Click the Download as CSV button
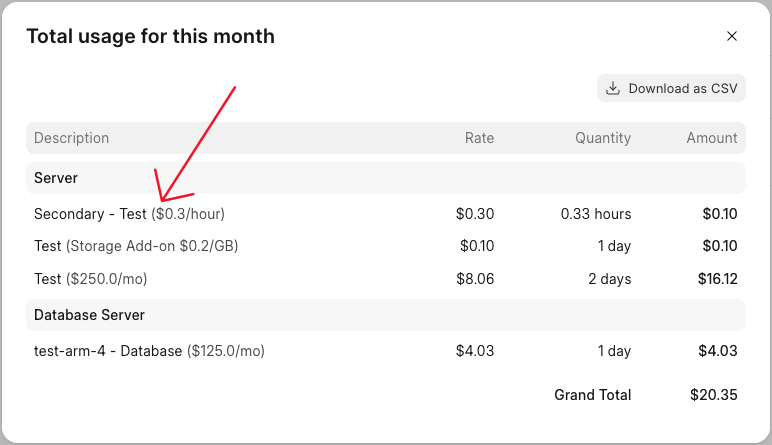Image resolution: width=772 pixels, height=445 pixels. [x=671, y=88]
